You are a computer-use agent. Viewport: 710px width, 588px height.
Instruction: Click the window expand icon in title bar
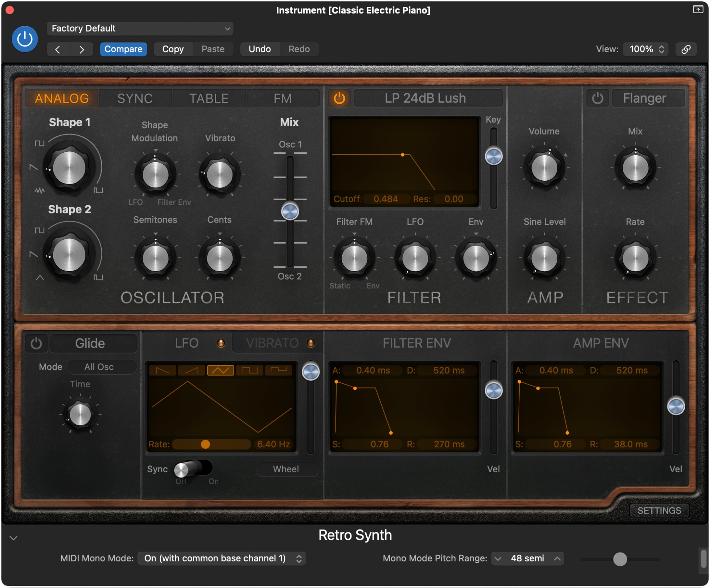click(698, 9)
